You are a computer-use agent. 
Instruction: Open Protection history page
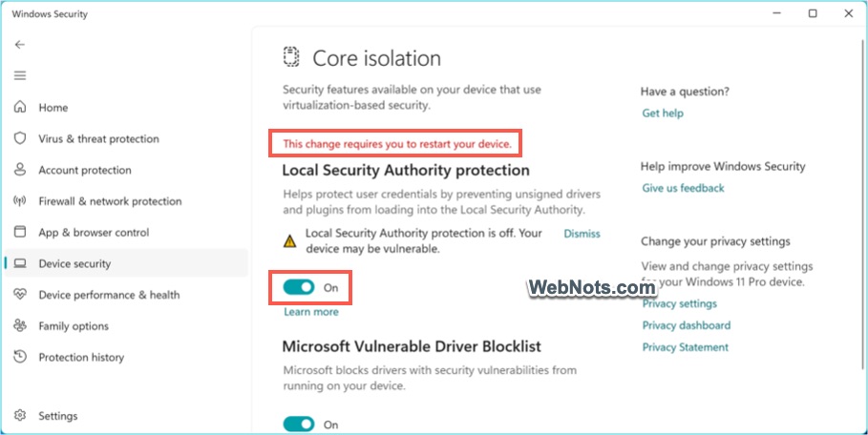coord(81,357)
